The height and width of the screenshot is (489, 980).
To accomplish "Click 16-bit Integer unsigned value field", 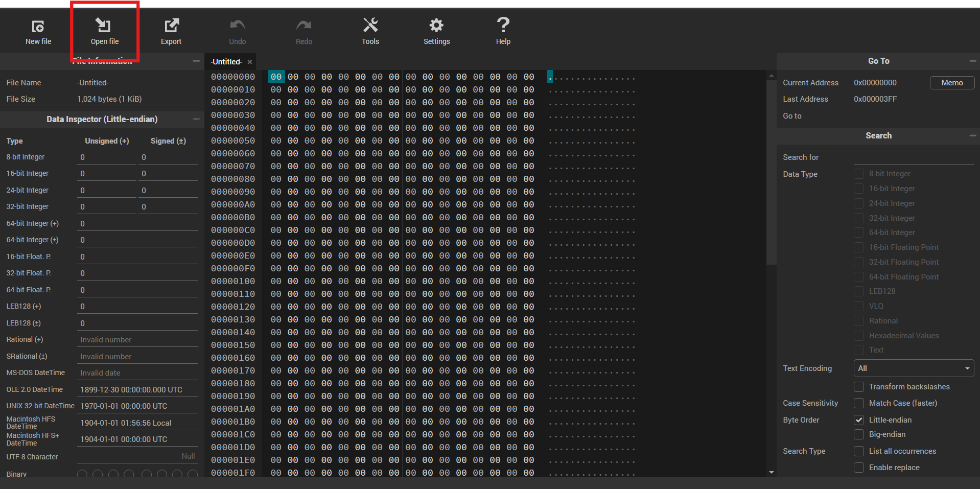I will [106, 174].
